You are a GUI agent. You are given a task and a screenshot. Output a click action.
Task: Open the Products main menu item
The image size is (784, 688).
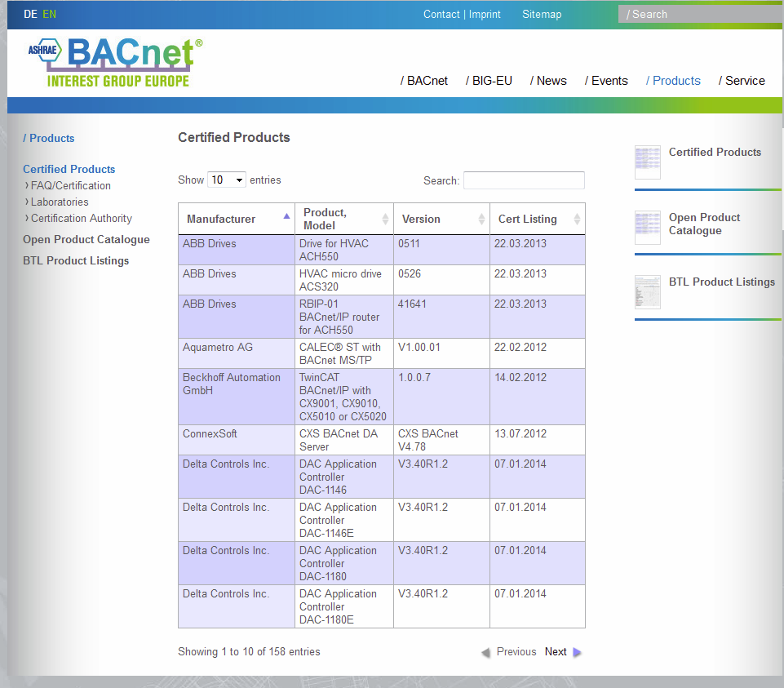click(673, 81)
